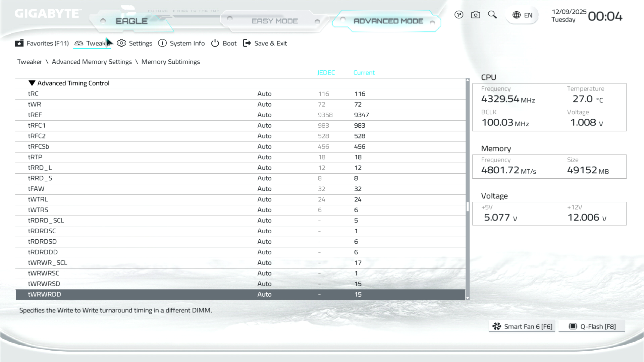644x362 pixels.
Task: Click the Settings gear icon
Action: (121, 43)
